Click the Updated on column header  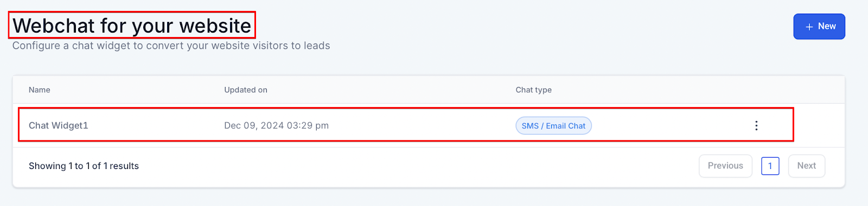pyautogui.click(x=246, y=90)
